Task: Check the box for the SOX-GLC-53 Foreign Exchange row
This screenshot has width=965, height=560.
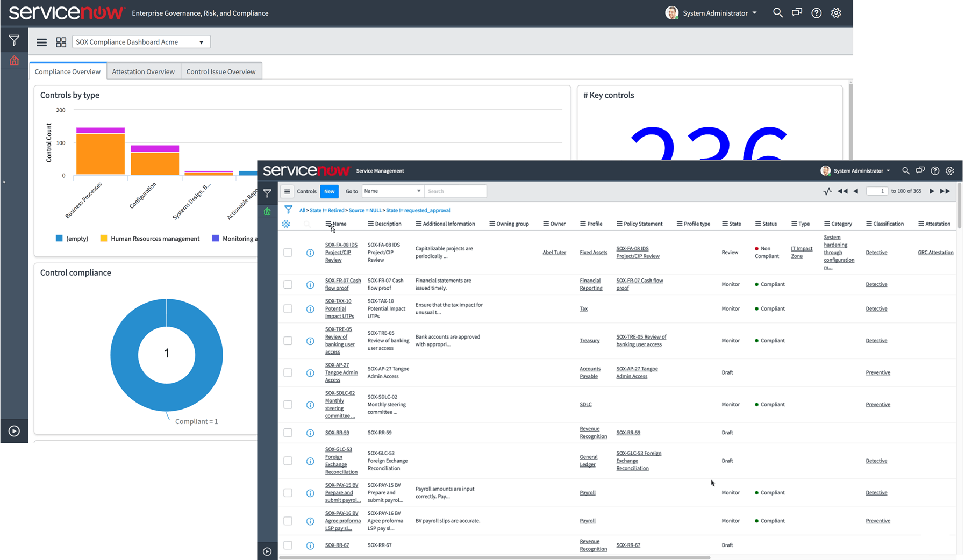Action: (288, 461)
